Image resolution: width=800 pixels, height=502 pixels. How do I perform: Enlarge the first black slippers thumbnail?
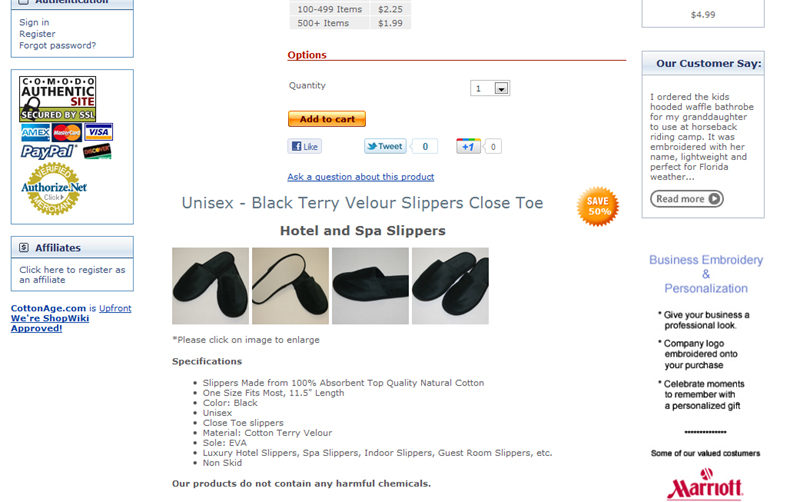click(x=210, y=286)
